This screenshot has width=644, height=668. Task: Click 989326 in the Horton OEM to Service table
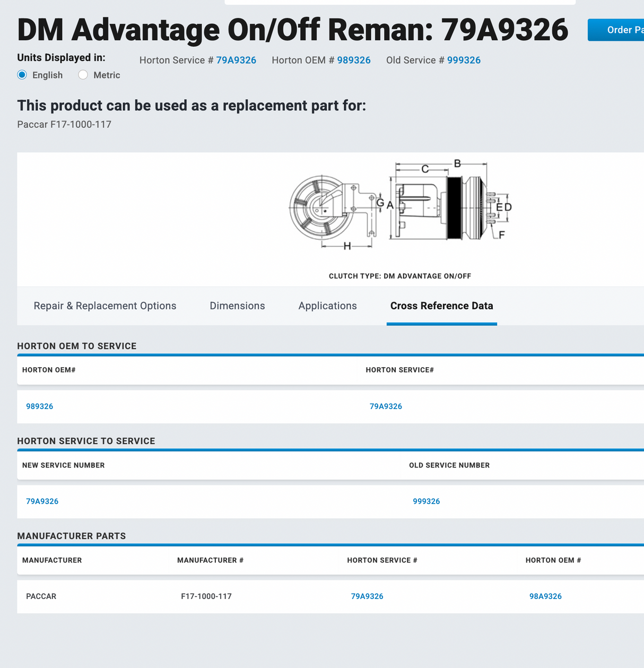point(39,406)
